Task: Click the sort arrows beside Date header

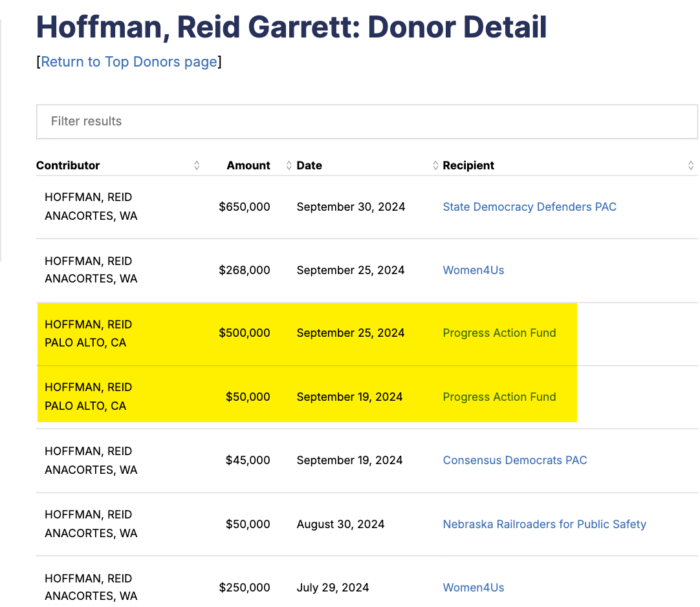Action: coord(435,165)
